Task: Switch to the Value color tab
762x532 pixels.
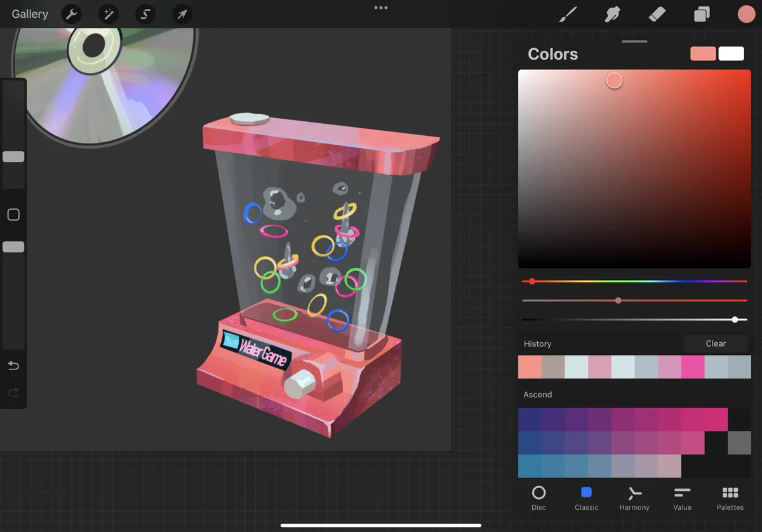Action: pos(683,498)
